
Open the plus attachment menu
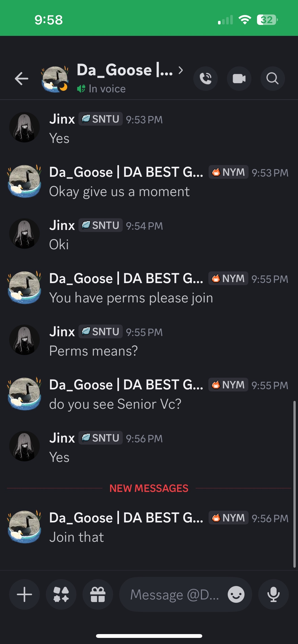(x=24, y=594)
